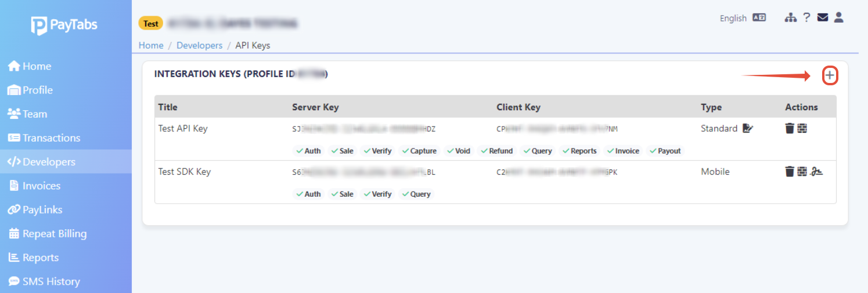Viewport: 868px width, 293px height.
Task: Click the signature icon for Test SDK Key
Action: 817,172
